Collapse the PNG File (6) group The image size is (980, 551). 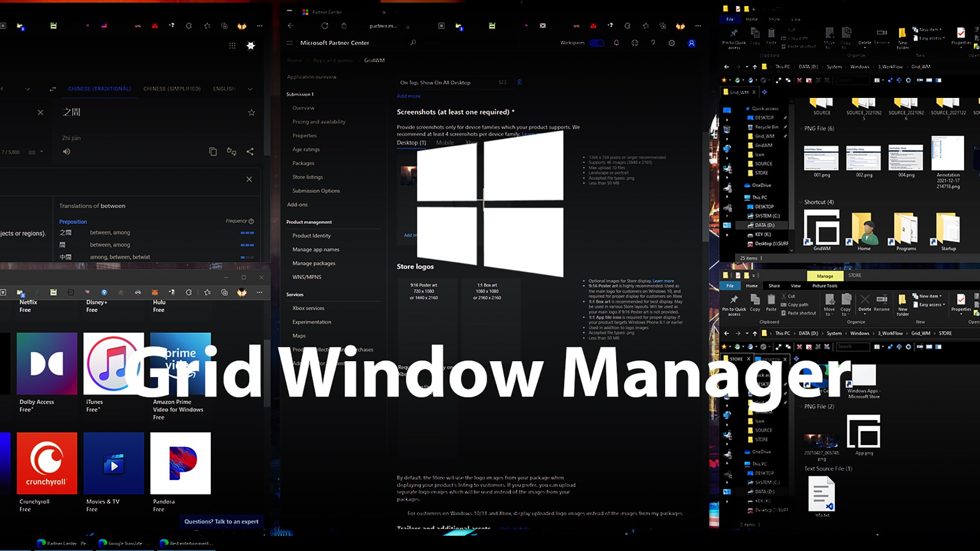(800, 129)
